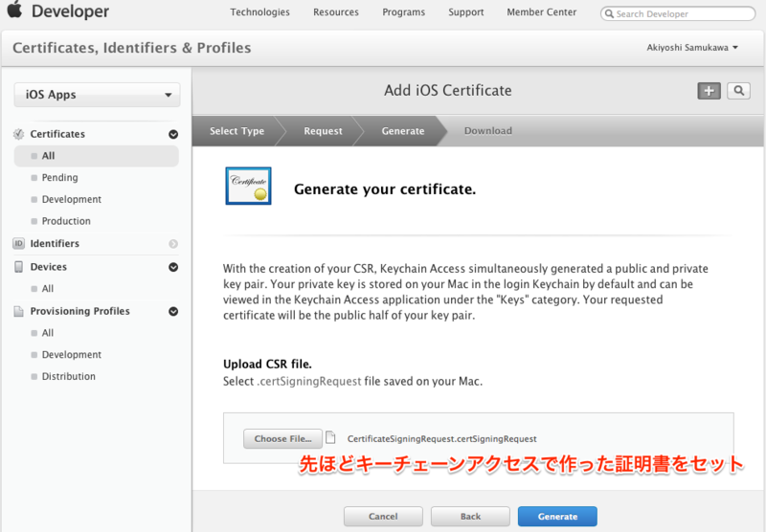Select the Download step

point(488,131)
